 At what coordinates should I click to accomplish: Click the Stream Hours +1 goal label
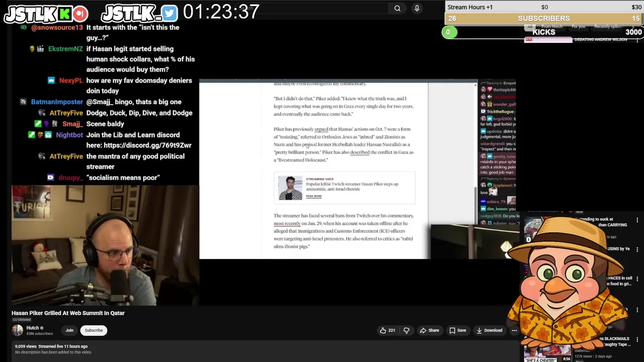click(470, 7)
